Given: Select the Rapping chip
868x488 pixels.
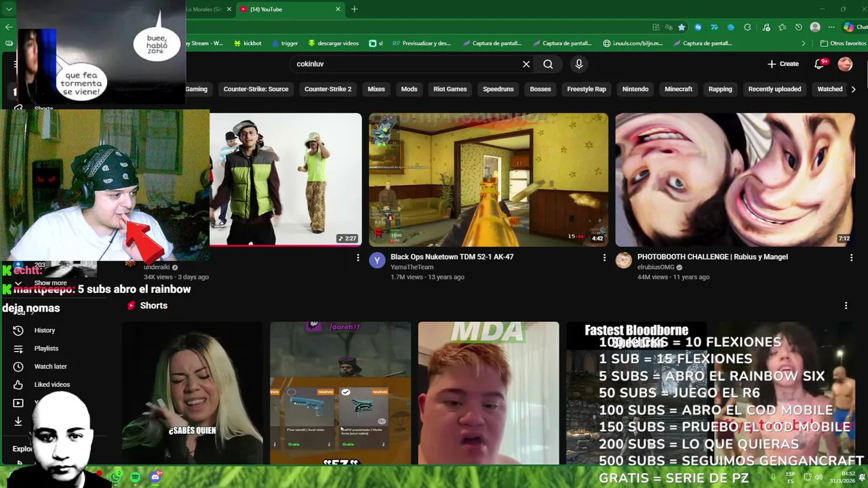Looking at the screenshot, I should point(720,89).
